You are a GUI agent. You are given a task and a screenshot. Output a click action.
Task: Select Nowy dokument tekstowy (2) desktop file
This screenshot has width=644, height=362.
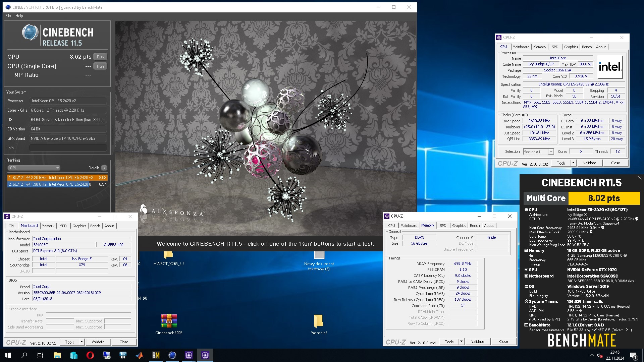click(319, 261)
